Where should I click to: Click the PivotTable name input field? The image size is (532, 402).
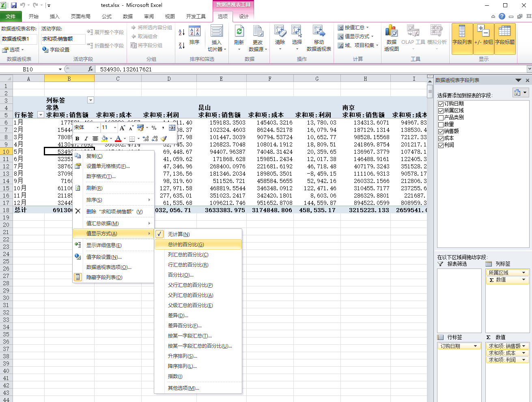click(x=19, y=39)
